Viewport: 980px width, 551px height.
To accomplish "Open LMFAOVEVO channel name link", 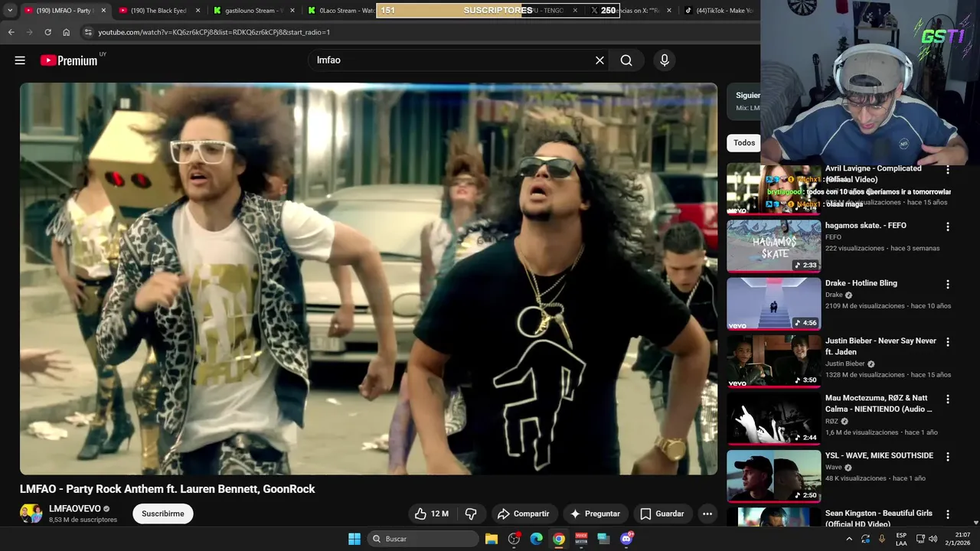I will [x=75, y=509].
